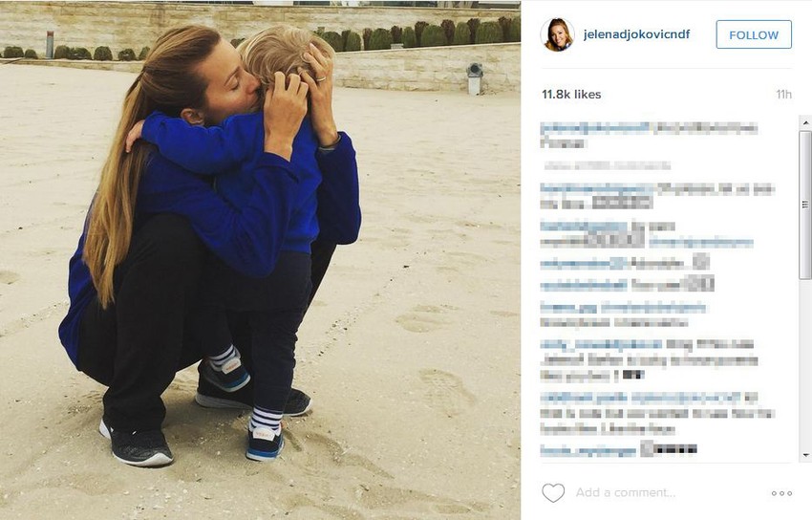This screenshot has height=520, width=812.
Task: Open the third commenter's blurred username
Action: click(583, 264)
